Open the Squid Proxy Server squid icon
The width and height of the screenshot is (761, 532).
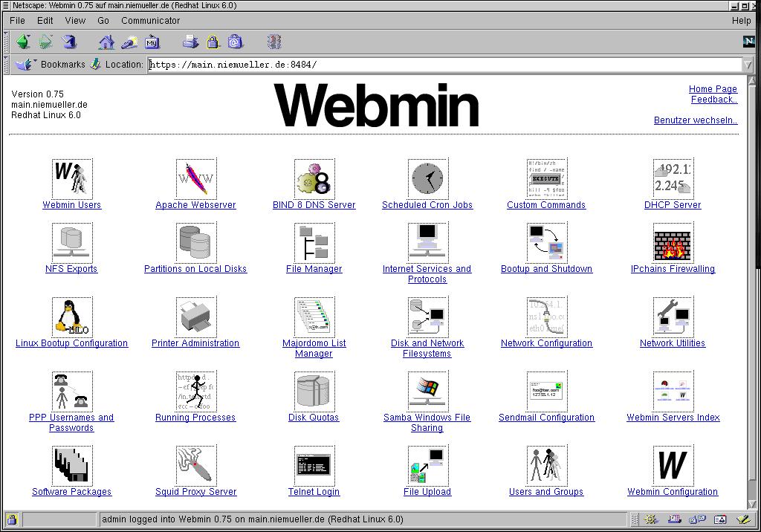pos(196,465)
